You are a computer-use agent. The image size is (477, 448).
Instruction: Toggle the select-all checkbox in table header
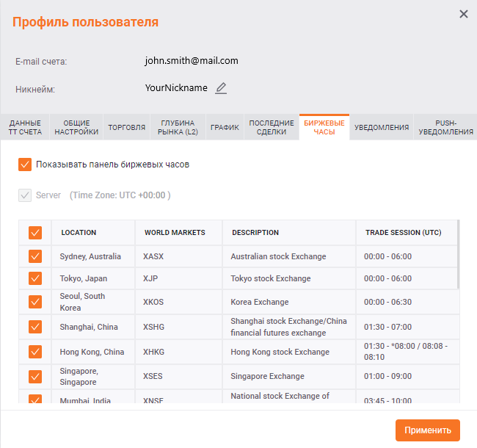[x=35, y=233]
